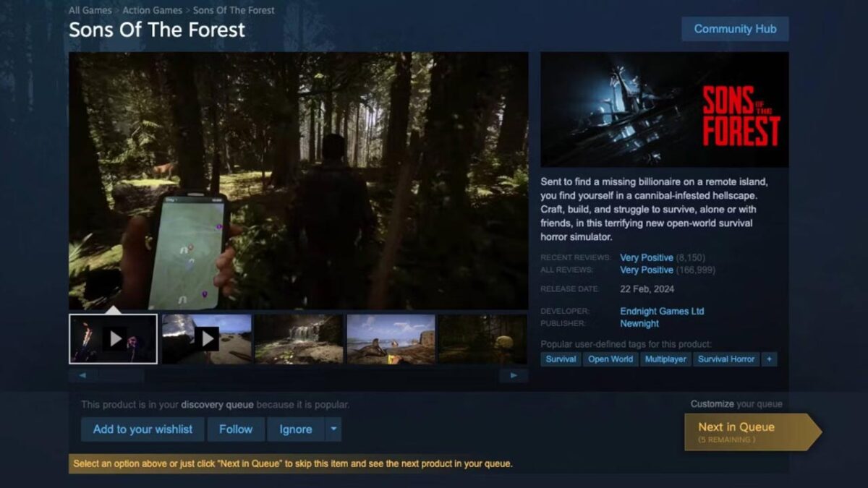Screen dimensions: 868x488
Task: Open the all reviews Very Positive link
Action: point(647,270)
